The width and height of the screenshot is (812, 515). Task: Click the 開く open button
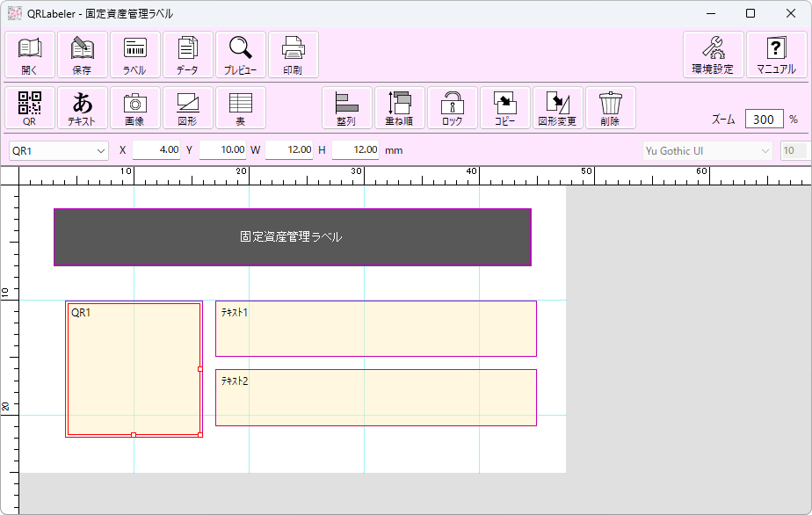pyautogui.click(x=29, y=54)
